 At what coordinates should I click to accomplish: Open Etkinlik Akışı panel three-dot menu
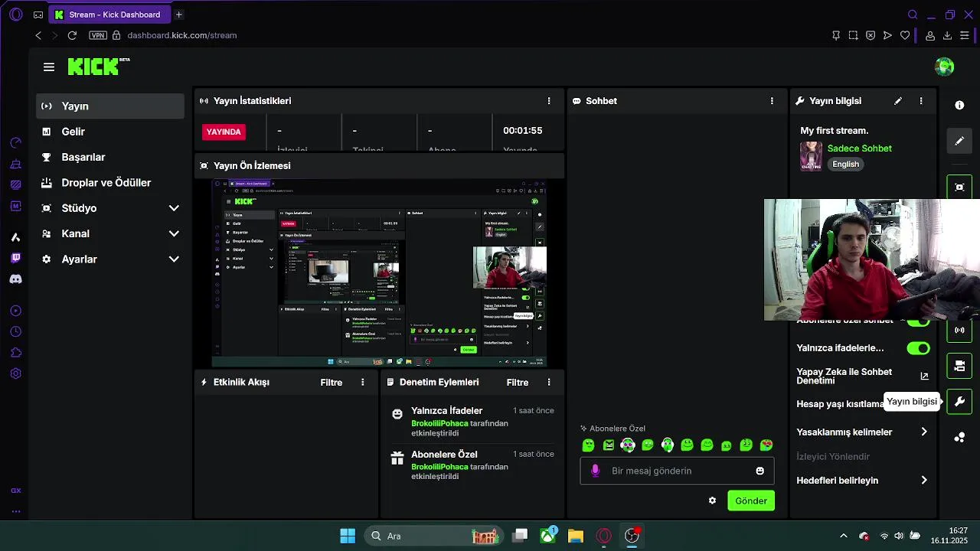click(x=363, y=382)
